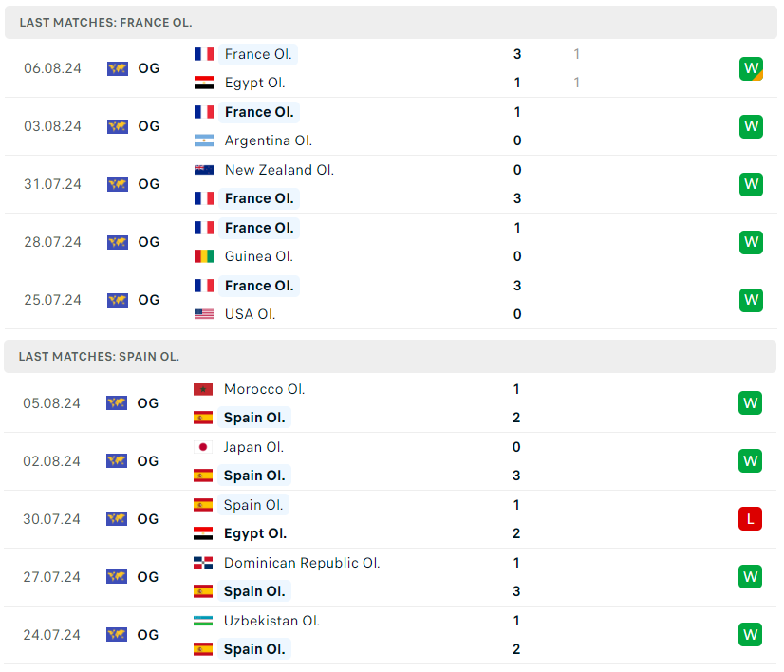This screenshot has width=784, height=672.
Task: Click the USA flag icon
Action: 203,314
